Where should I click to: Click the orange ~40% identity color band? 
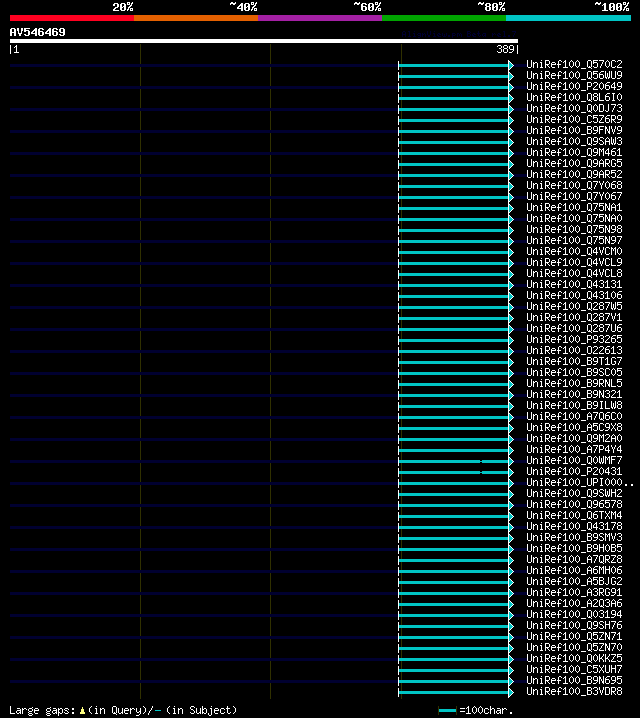196,18
